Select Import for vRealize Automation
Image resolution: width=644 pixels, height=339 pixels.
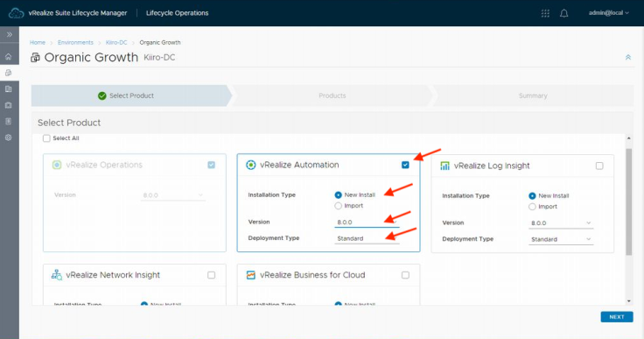pos(338,206)
